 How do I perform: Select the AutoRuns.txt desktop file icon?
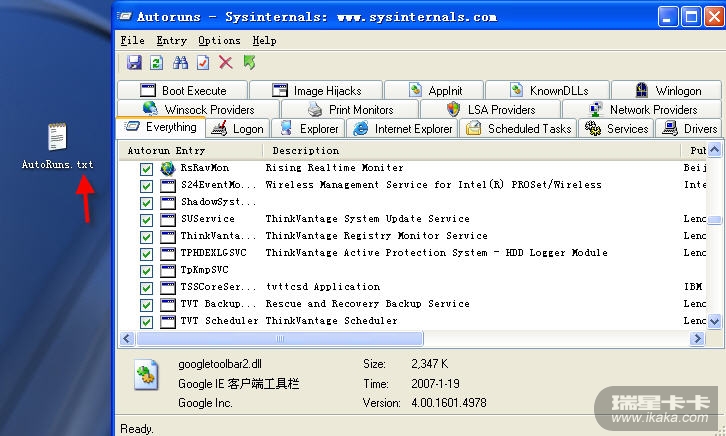[x=57, y=137]
